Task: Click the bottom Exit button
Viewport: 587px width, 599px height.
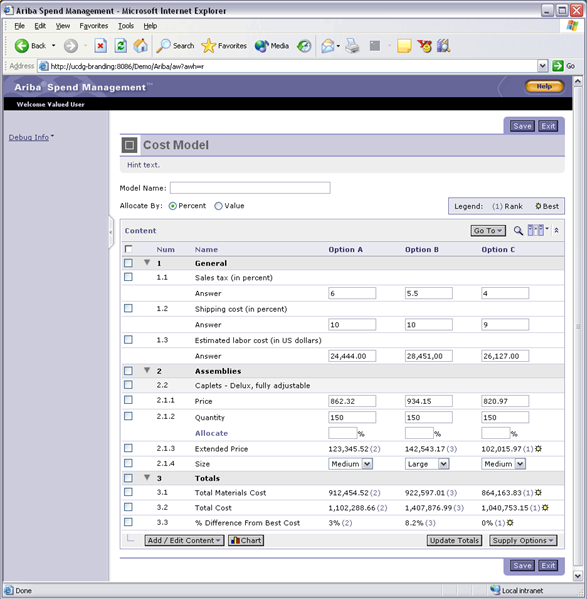Action: click(548, 565)
